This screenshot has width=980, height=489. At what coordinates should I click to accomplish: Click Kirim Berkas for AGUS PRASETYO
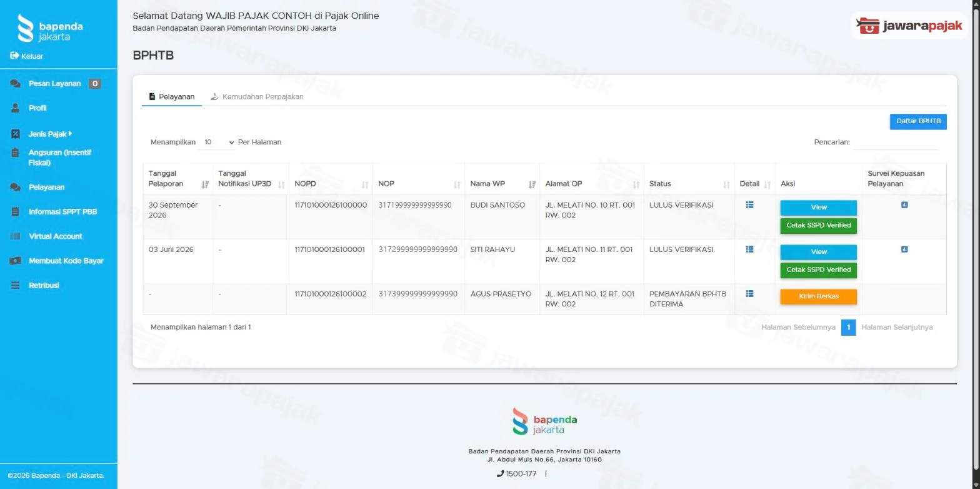(818, 296)
